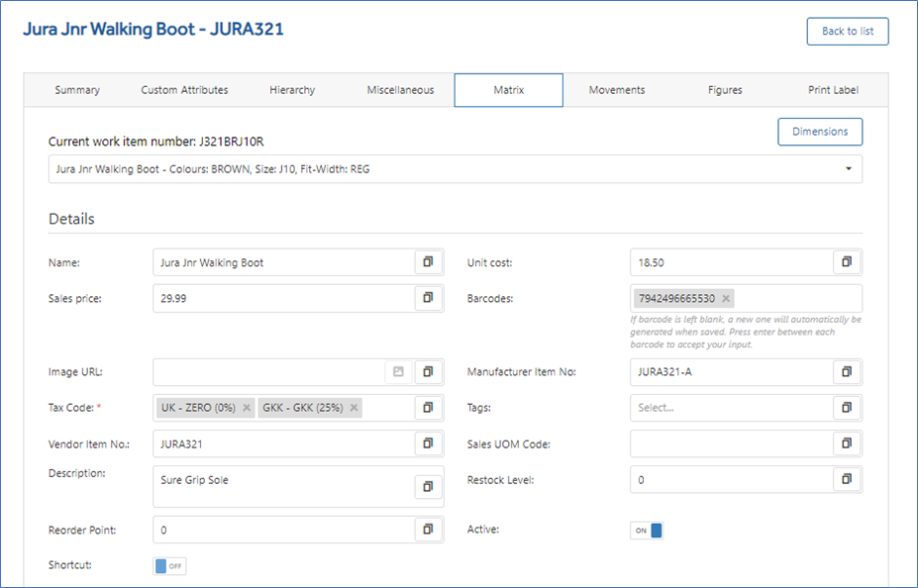Remove barcode 7942496665530 tag
The image size is (918, 588).
pos(726,298)
